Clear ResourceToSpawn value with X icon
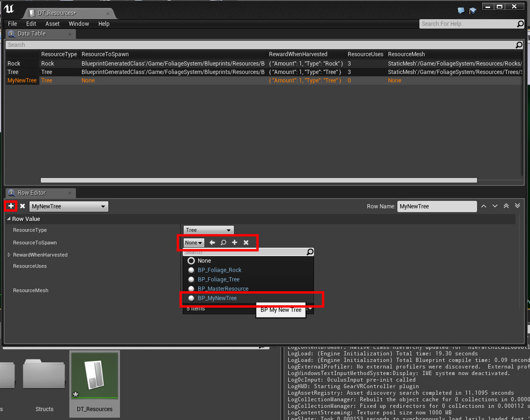Screen dimensions: 530x420 [246, 243]
